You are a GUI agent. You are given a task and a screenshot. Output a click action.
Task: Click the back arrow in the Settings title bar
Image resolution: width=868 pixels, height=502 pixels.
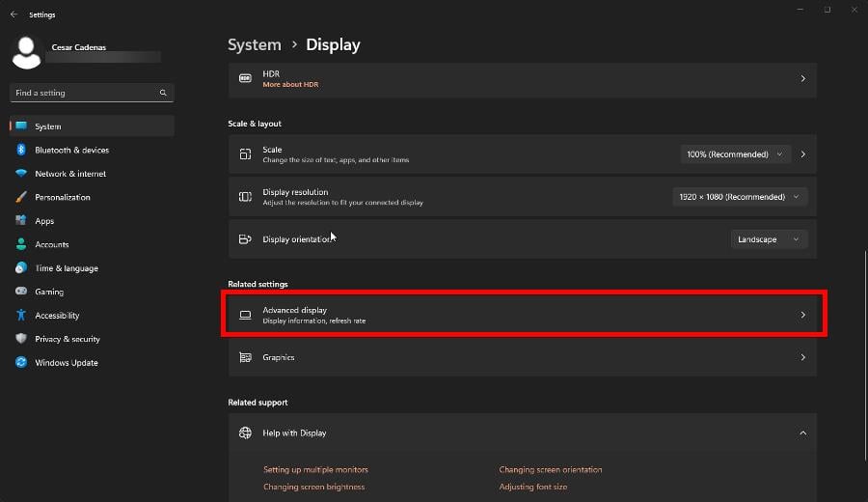(14, 14)
